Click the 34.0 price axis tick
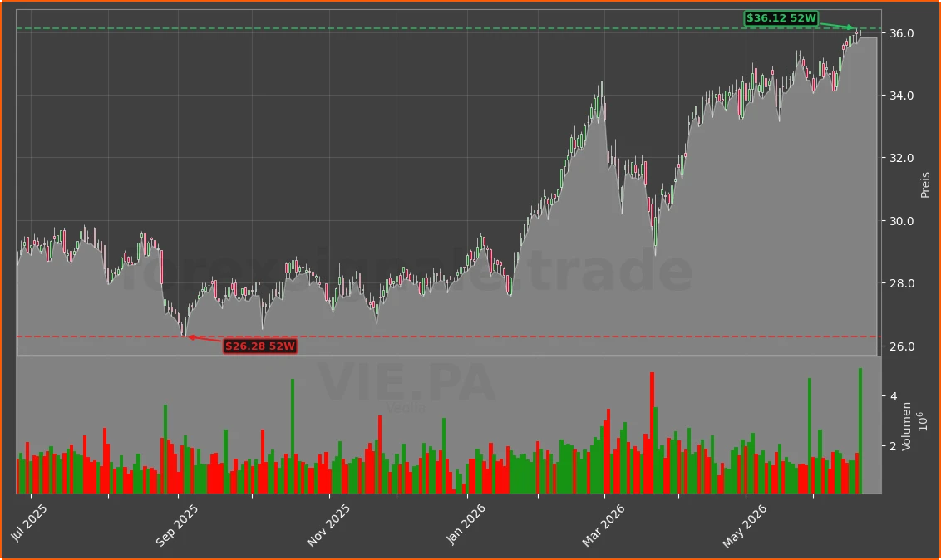 click(x=901, y=96)
